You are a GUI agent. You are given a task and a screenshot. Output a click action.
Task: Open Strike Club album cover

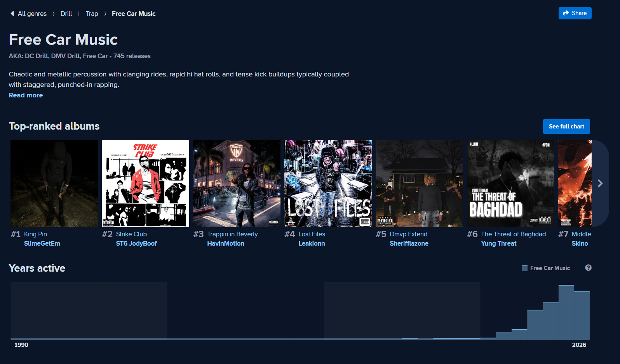coord(145,183)
